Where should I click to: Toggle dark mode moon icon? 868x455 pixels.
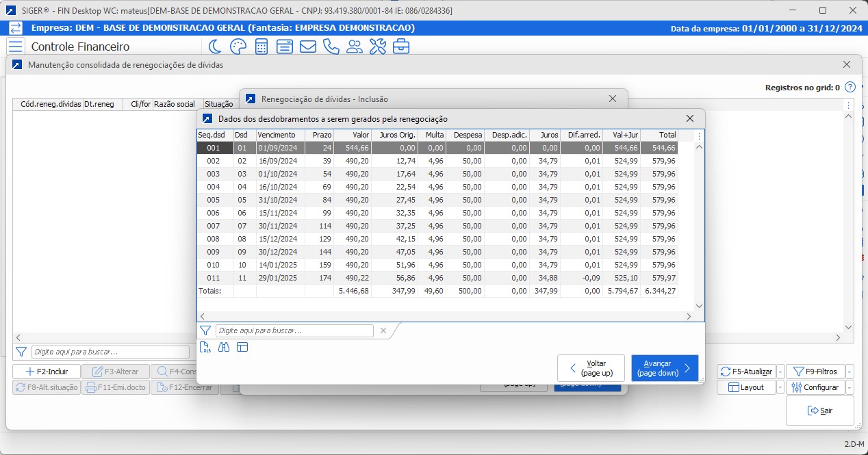pos(215,47)
